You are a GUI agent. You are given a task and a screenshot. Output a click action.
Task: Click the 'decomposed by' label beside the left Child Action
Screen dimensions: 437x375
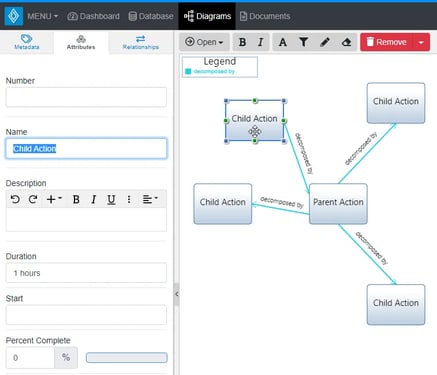pyautogui.click(x=282, y=202)
